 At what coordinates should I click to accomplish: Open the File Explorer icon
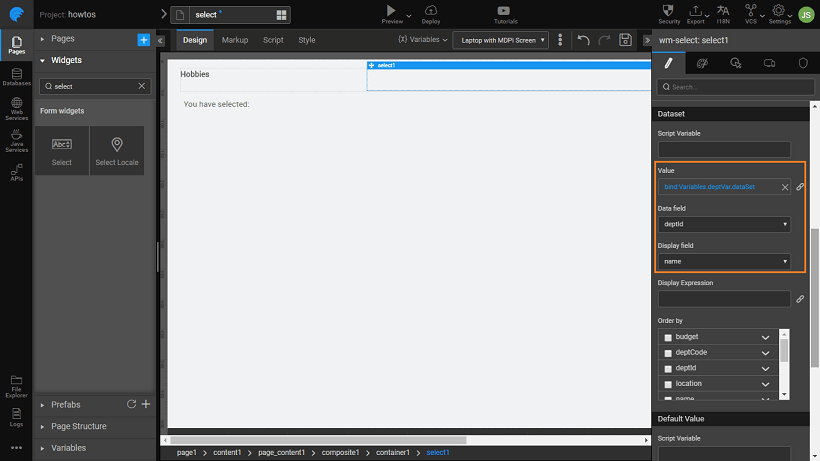click(x=16, y=383)
